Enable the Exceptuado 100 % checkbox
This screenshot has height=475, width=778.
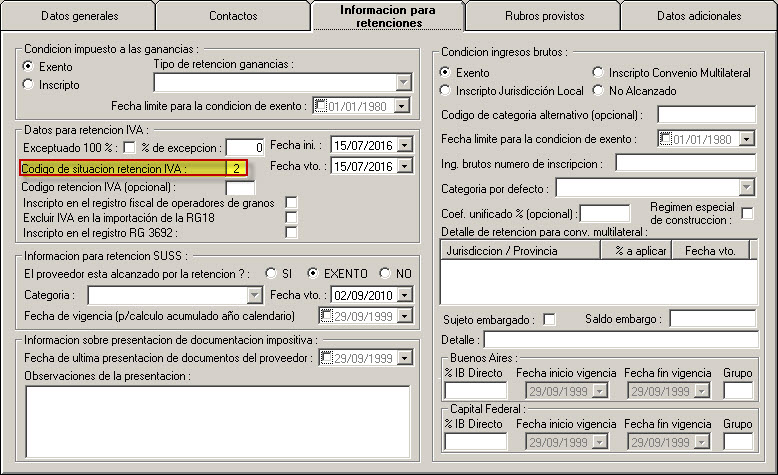click(x=129, y=147)
